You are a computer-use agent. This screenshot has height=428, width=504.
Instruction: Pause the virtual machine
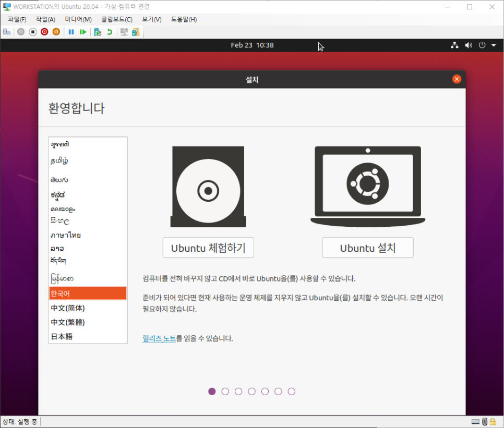71,32
